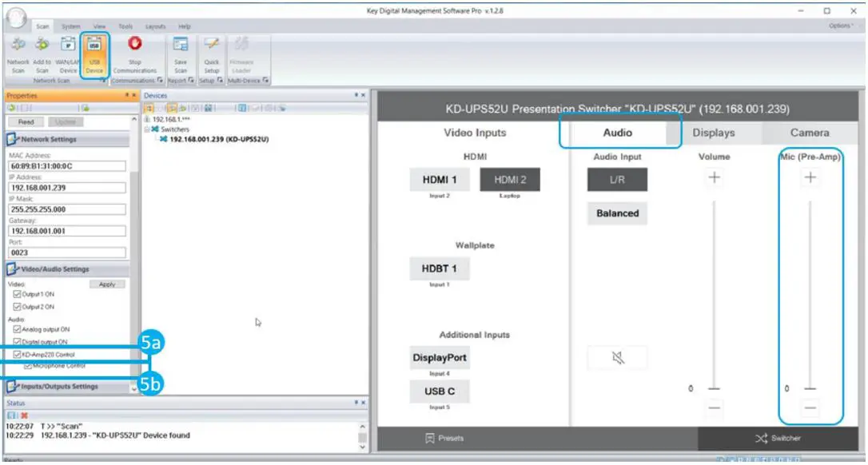Viewport: 868px width, 465px height.
Task: Switch to the Scan ribbon tab
Action: coord(42,26)
